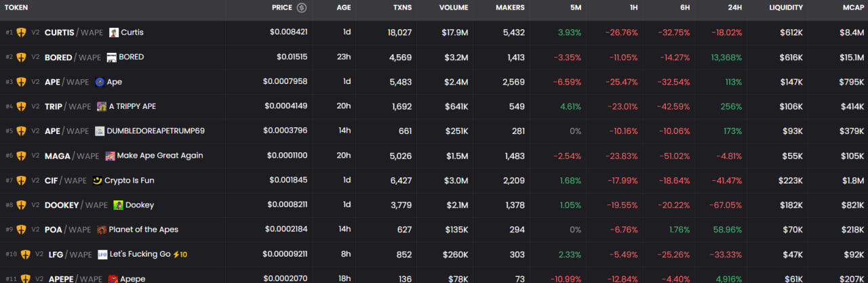Viewport: 868px width, 283px height.
Task: Sort table by the VOLUME column header
Action: 453,8
